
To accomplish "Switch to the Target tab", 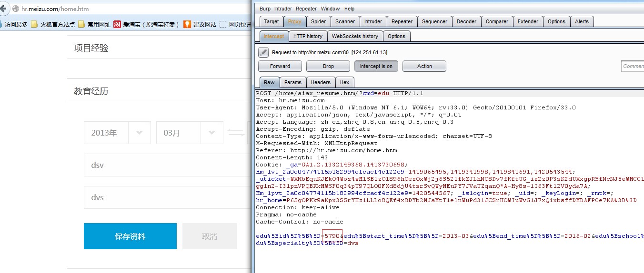I will 272,21.
